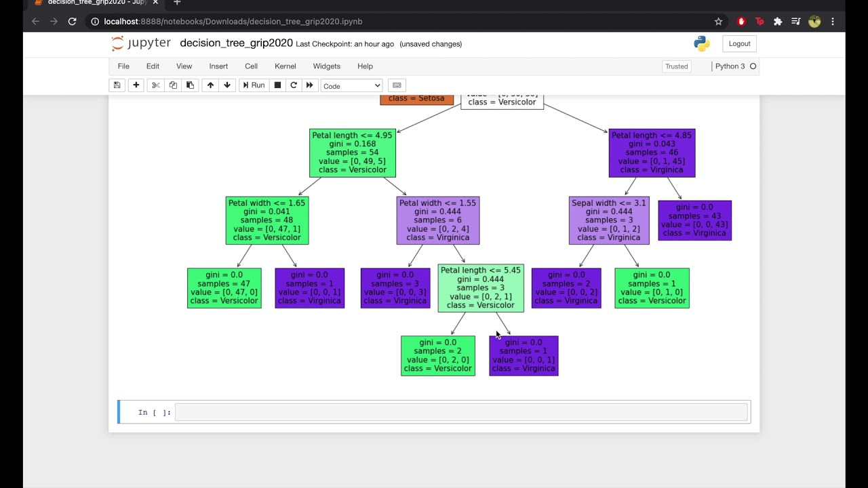Click tree node Petal length <= 5.45
Image resolution: width=868 pixels, height=488 pixels.
click(481, 288)
